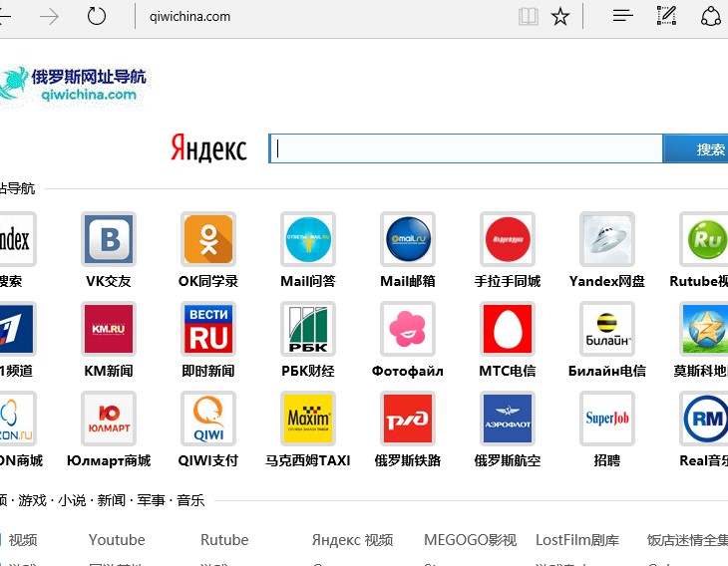Open the Reading view book icon
The height and width of the screenshot is (566, 728).
[528, 17]
